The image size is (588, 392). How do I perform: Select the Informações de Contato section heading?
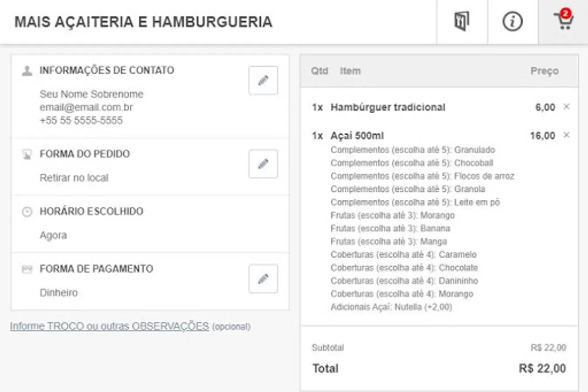click(107, 70)
